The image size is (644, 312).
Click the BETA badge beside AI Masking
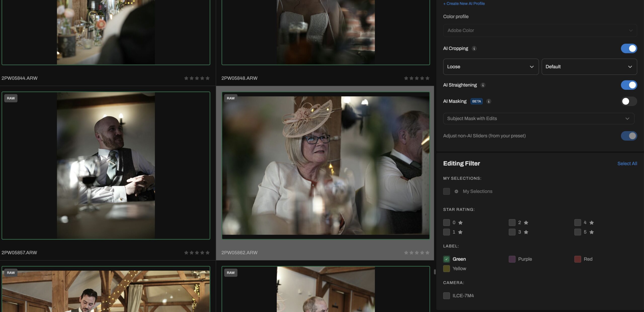[x=476, y=101]
